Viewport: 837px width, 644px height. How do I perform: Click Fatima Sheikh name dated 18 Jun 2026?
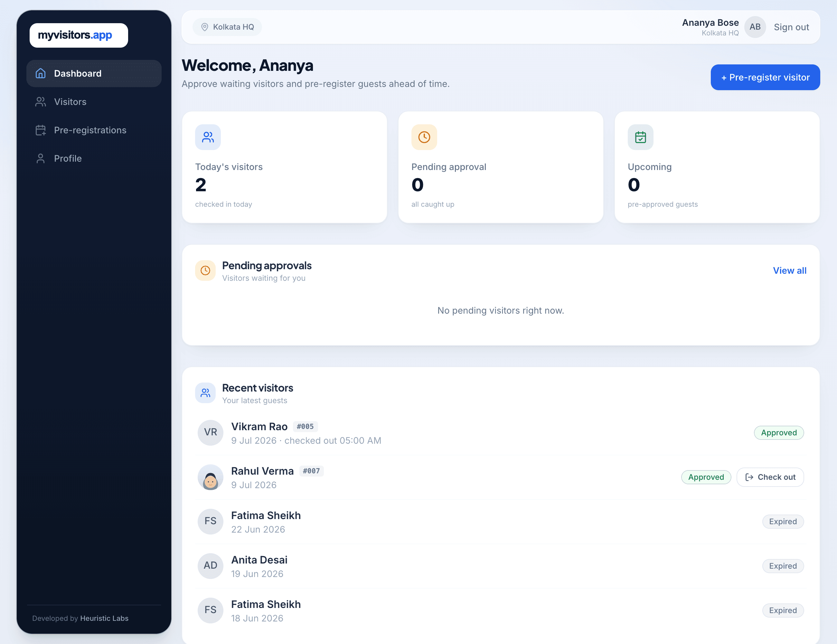click(x=266, y=604)
